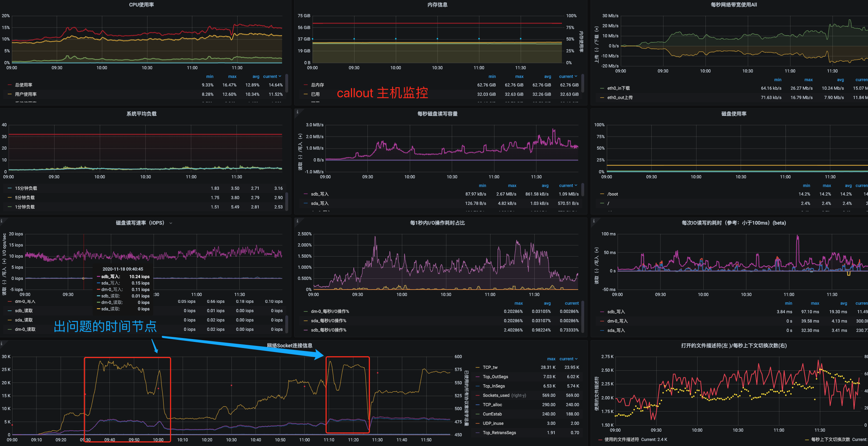Click info icon on 网络Socket连接信息 panel
Image resolution: width=868 pixels, height=446 pixels.
pos(1,344)
